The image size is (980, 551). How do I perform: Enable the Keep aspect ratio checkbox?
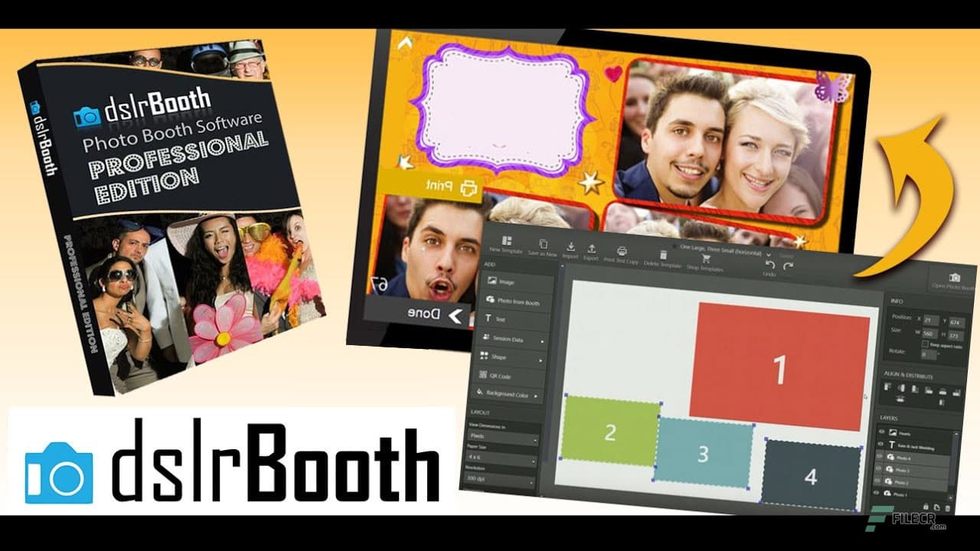click(926, 344)
